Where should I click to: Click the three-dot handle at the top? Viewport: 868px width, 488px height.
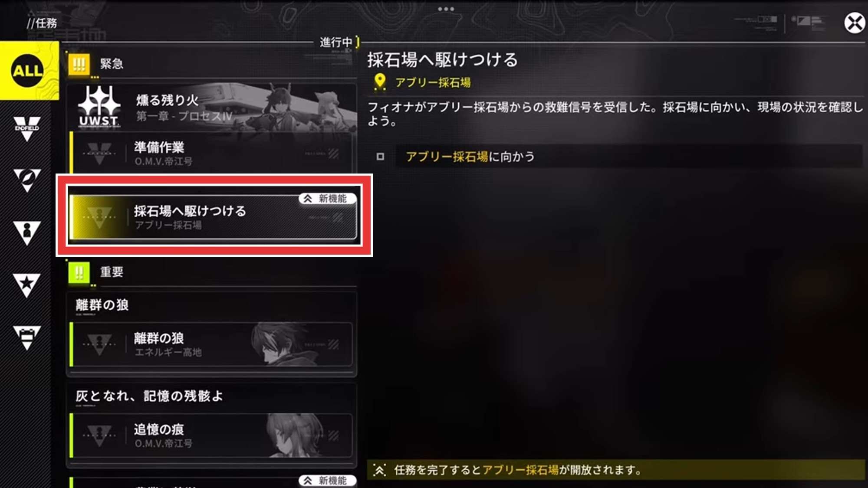point(446,9)
